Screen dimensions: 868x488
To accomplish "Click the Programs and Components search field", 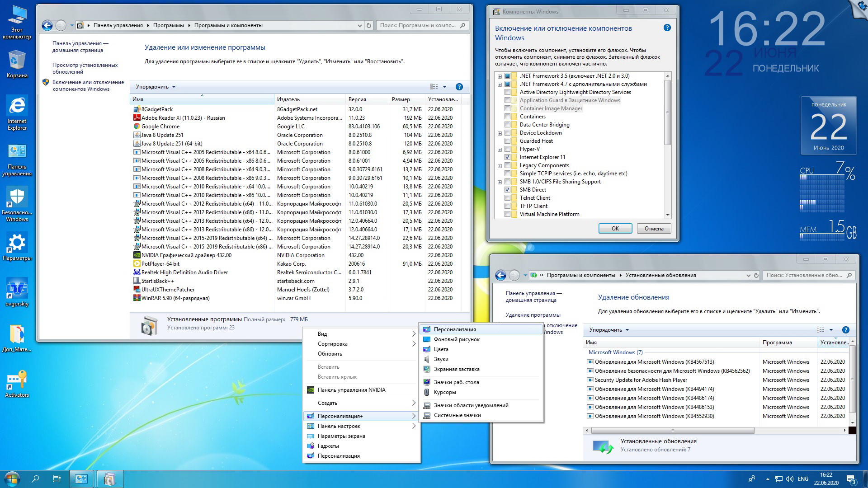I will tap(421, 25).
